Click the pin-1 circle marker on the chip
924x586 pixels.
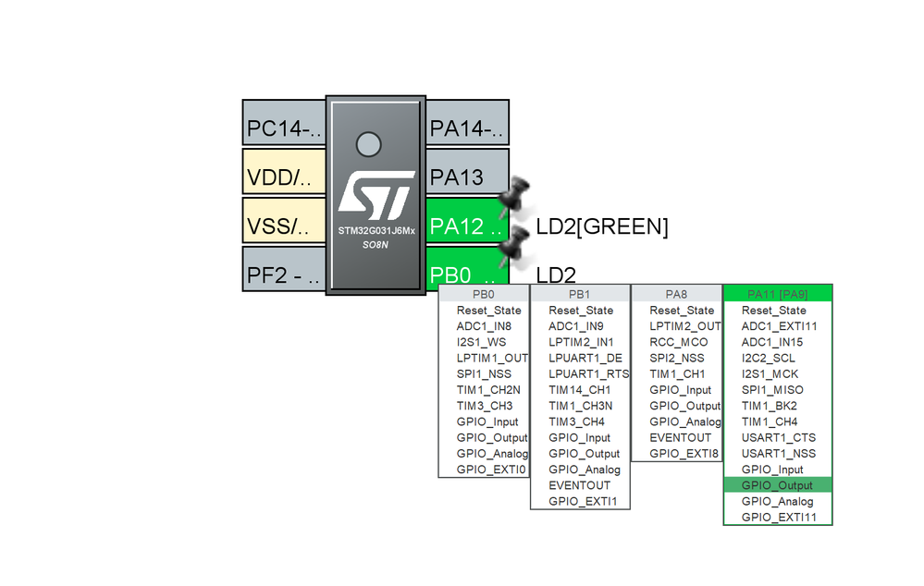[369, 143]
